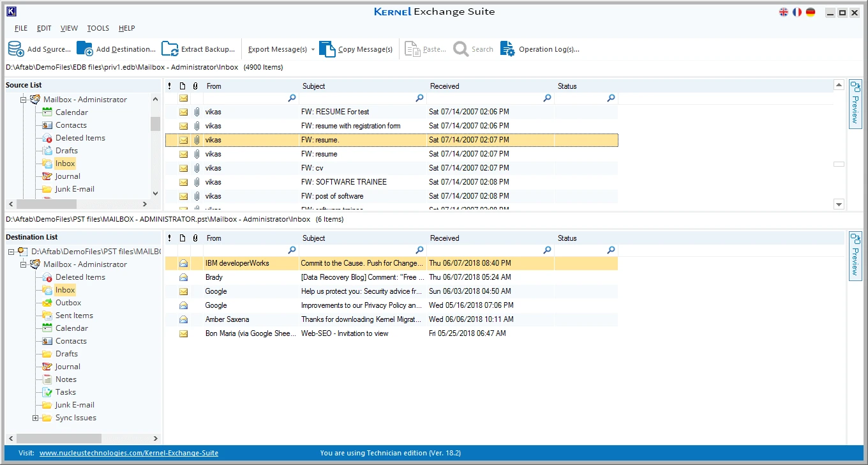
Task: Expand the Sync Issues folder
Action: click(36, 418)
